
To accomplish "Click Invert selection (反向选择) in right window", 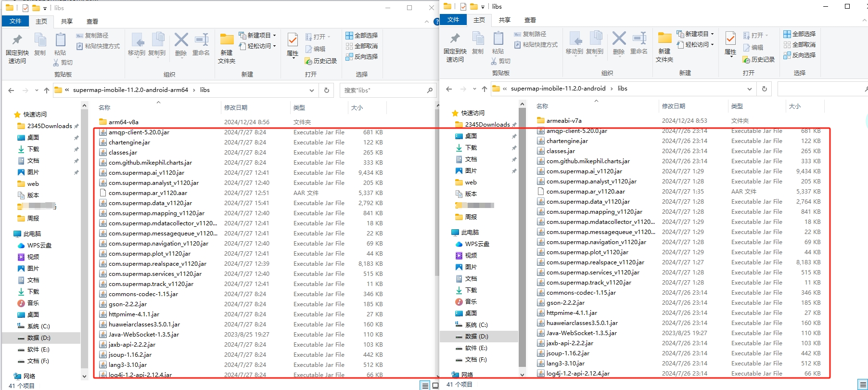I will coord(800,55).
